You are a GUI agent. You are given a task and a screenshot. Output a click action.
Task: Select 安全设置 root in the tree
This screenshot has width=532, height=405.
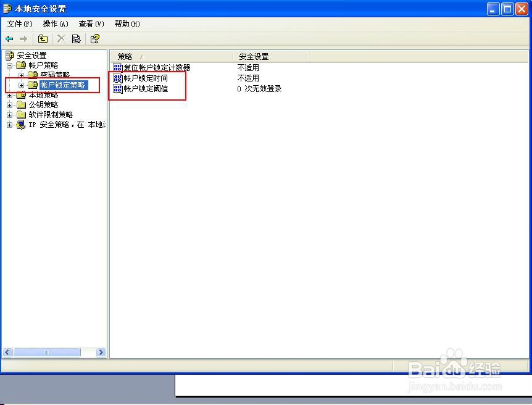pyautogui.click(x=32, y=56)
